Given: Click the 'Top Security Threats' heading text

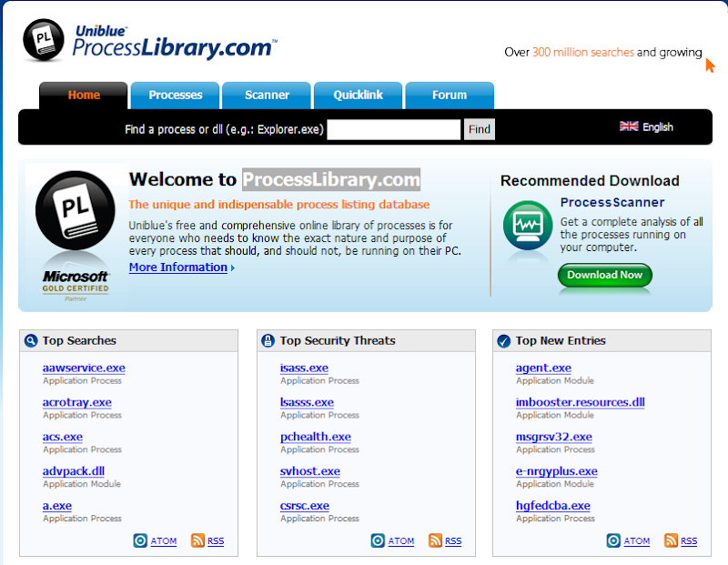Looking at the screenshot, I should point(338,341).
